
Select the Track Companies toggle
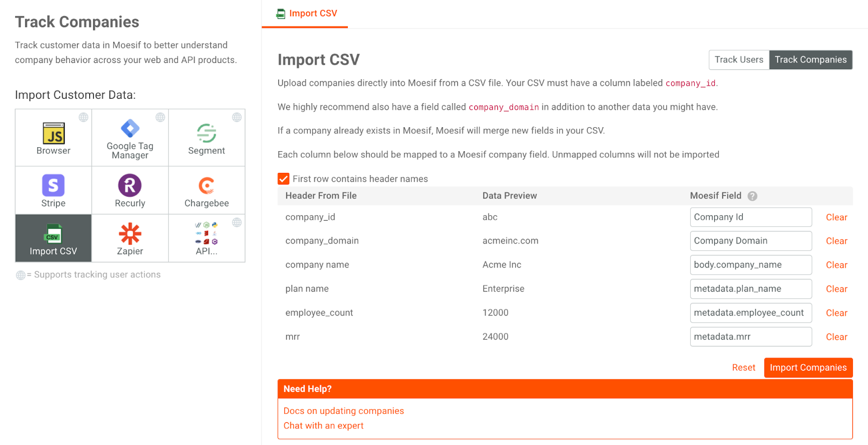coord(811,60)
